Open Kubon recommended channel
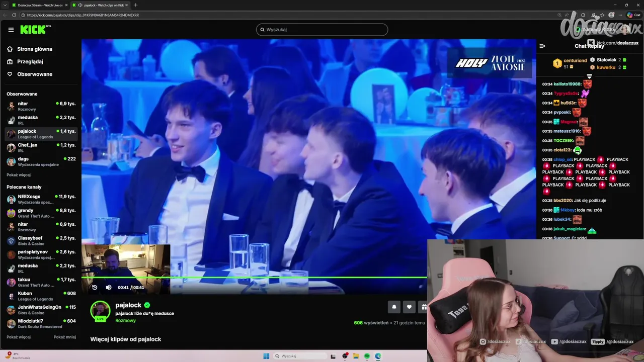Image resolution: width=644 pixels, height=362 pixels. click(x=41, y=296)
